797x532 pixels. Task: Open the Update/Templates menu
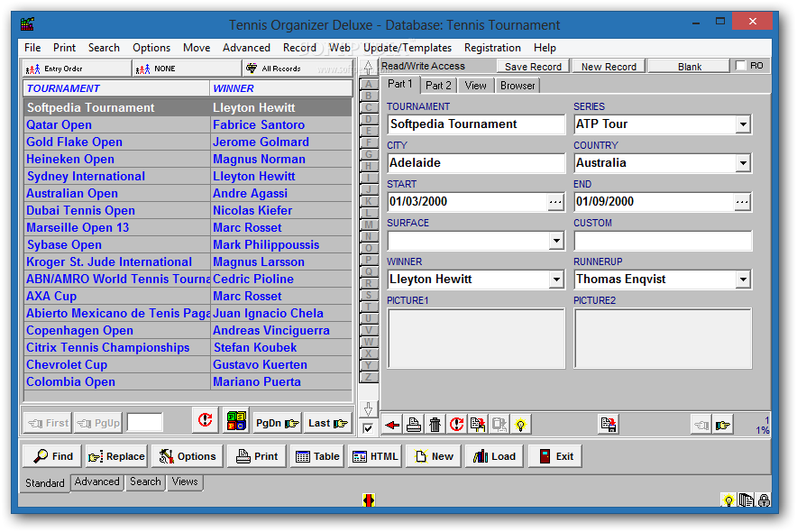tap(408, 48)
